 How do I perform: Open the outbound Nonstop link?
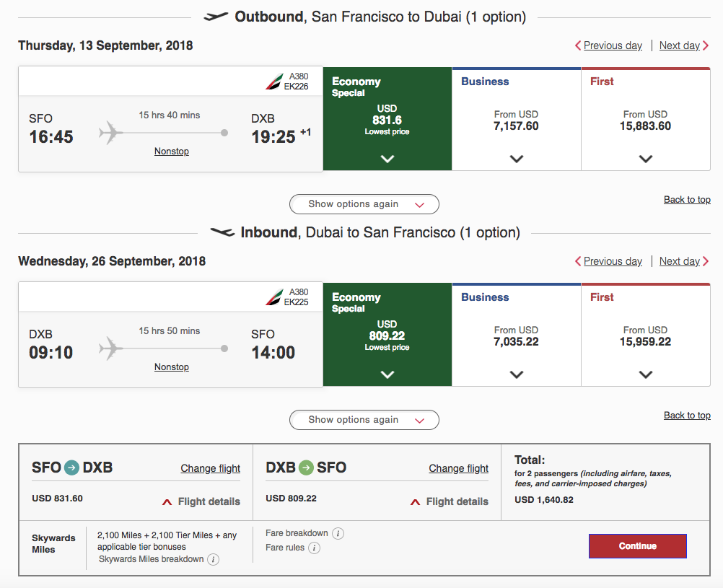coord(172,152)
